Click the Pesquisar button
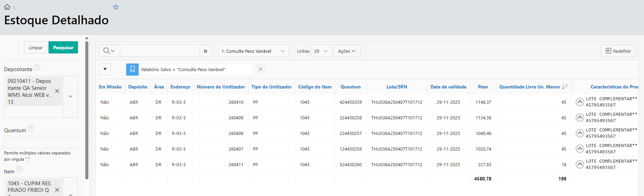Image resolution: width=644 pixels, height=196 pixels. [63, 48]
